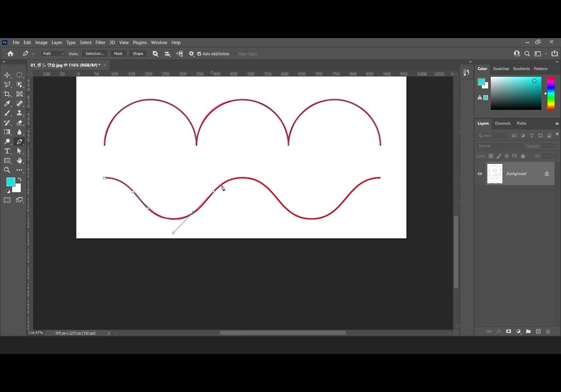
Task: Select the History Brush tool
Action: [7, 123]
